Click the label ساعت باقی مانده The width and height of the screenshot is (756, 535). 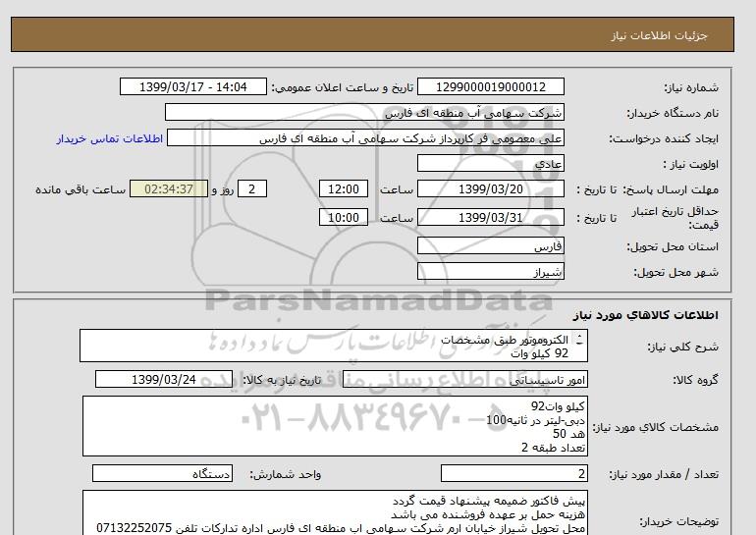(x=81, y=189)
